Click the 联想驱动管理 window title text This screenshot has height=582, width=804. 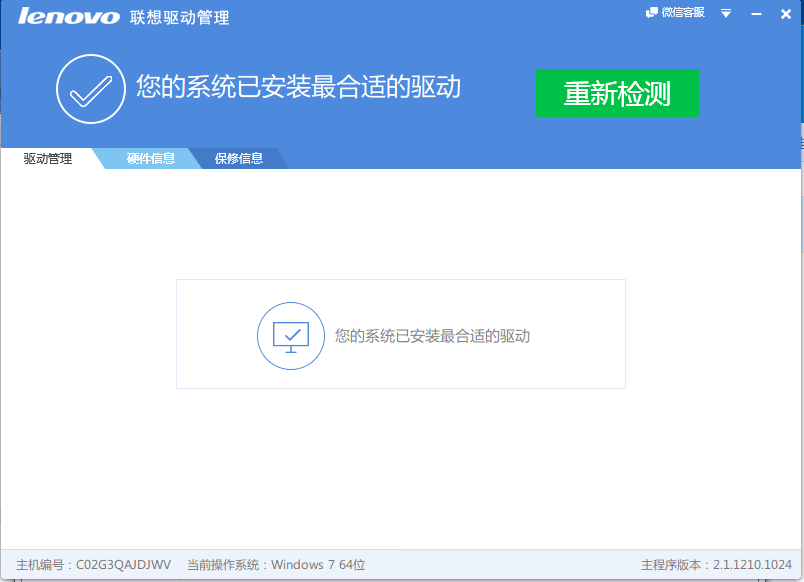pos(179,17)
